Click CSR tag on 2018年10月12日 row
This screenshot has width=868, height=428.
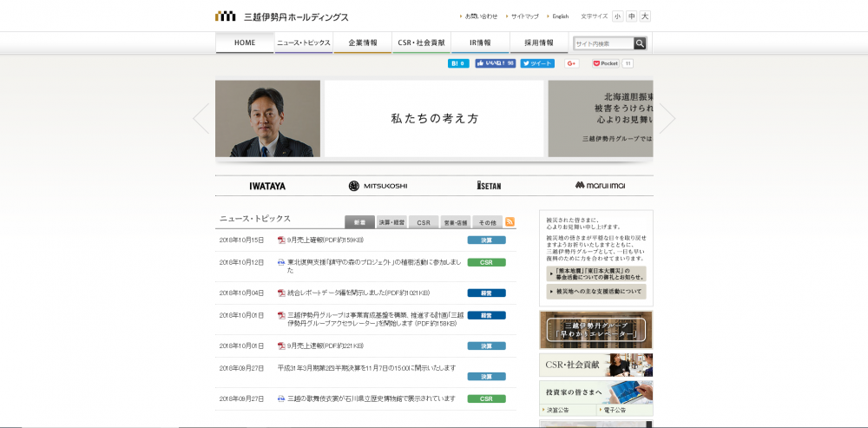(487, 262)
